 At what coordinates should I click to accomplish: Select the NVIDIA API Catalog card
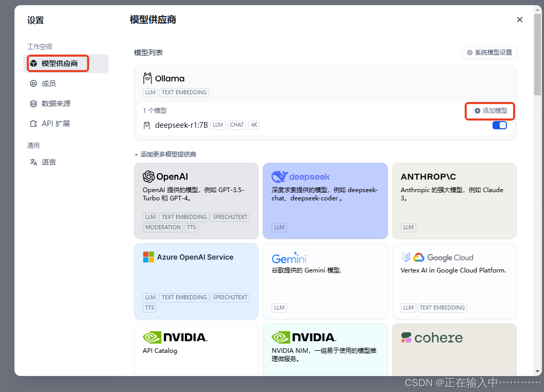(x=196, y=350)
